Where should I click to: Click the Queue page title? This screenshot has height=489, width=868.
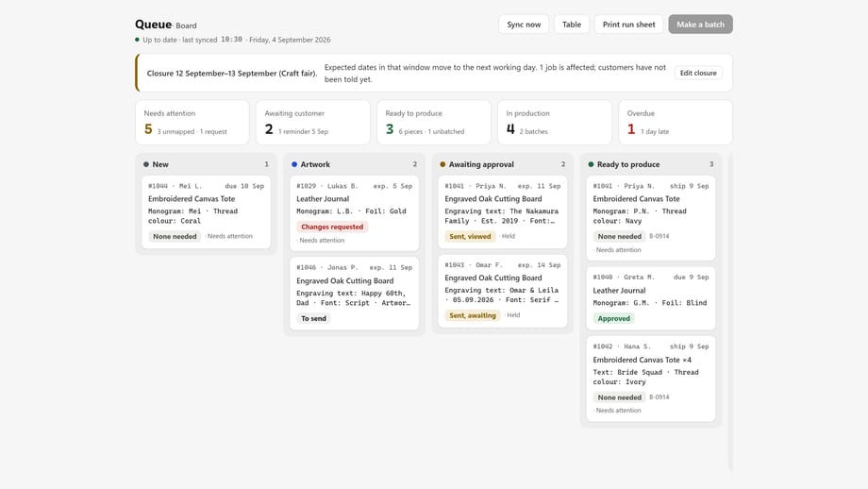click(x=154, y=25)
